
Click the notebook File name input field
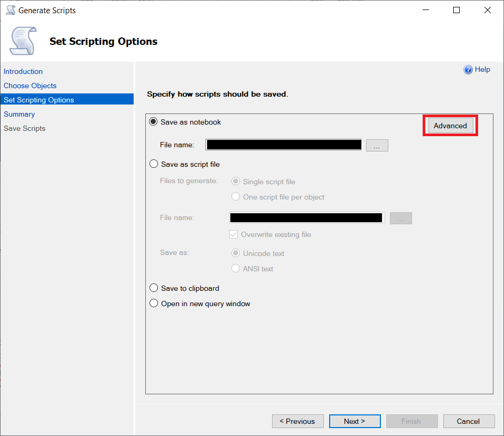pos(283,145)
